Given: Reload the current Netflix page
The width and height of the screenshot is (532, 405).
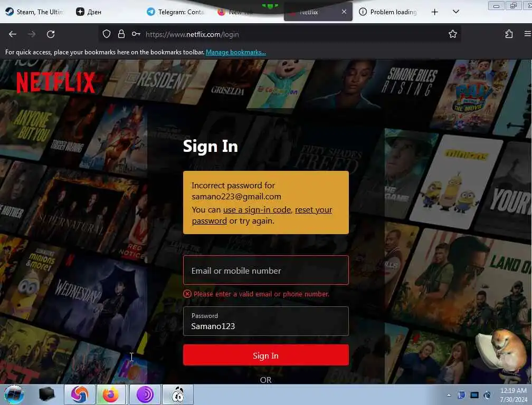Looking at the screenshot, I should (x=51, y=34).
